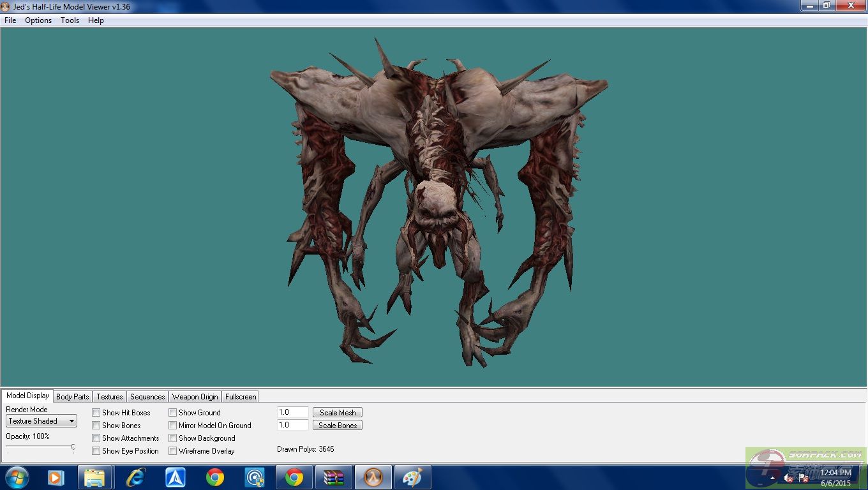Viewport: 868px width, 490px height.
Task: Click the Drawn Polys: 3646 text
Action: click(306, 449)
